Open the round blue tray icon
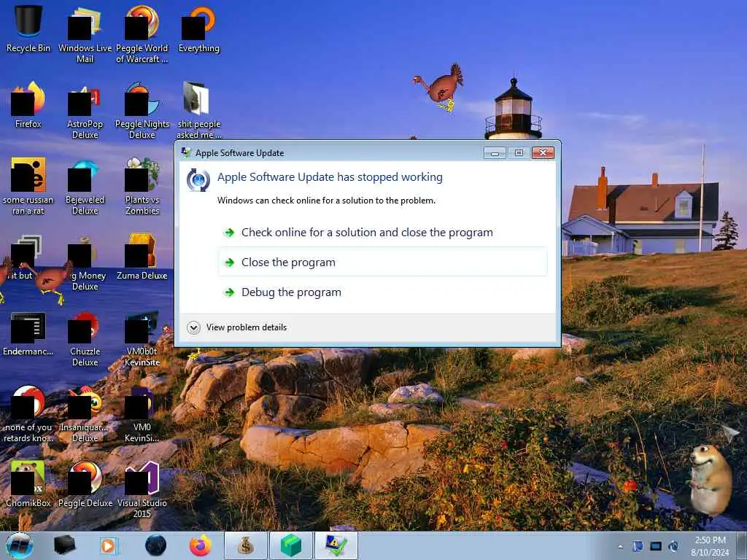The image size is (747, 560). (x=673, y=546)
